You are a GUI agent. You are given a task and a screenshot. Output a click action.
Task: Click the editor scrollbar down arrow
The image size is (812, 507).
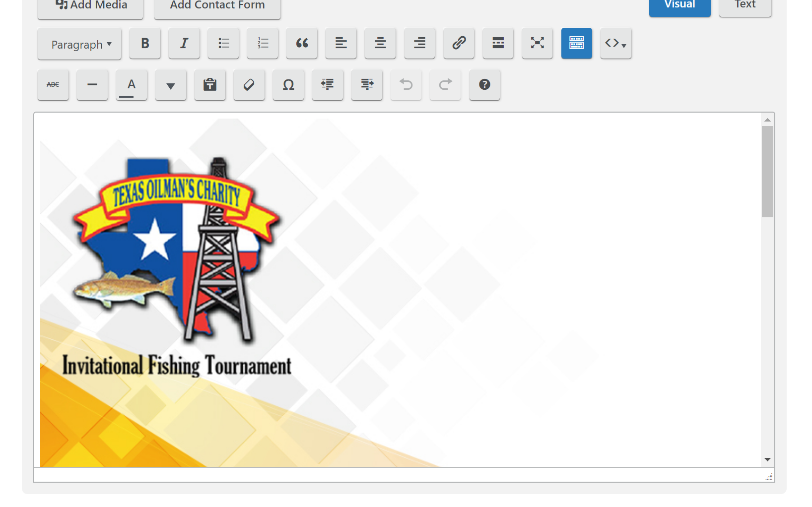[767, 460]
